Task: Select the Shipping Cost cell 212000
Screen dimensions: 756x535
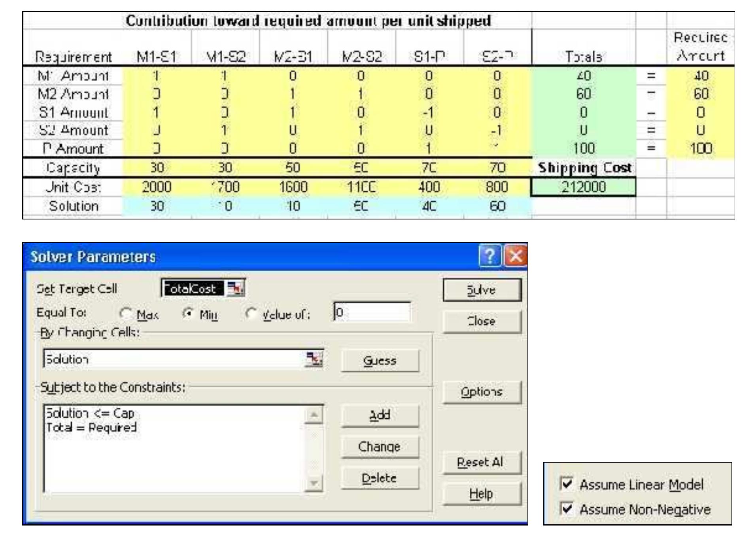Action: pyautogui.click(x=584, y=187)
